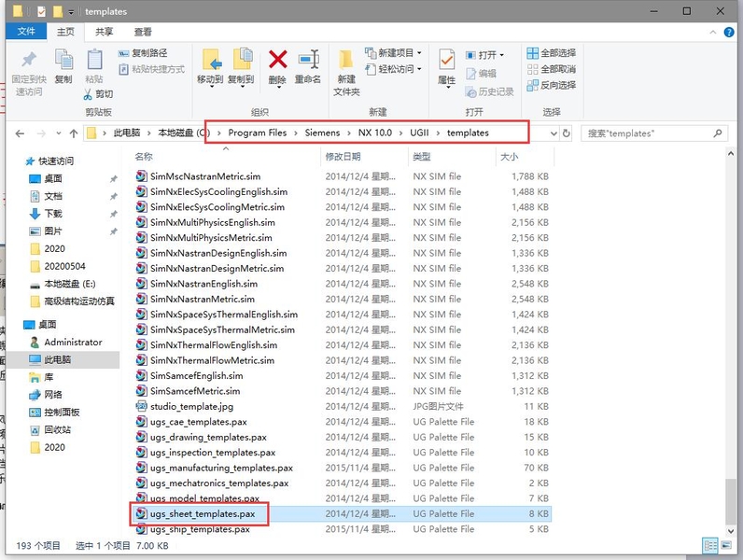This screenshot has height=560, width=743.
Task: Switch to the Share (共享) tab
Action: (104, 32)
